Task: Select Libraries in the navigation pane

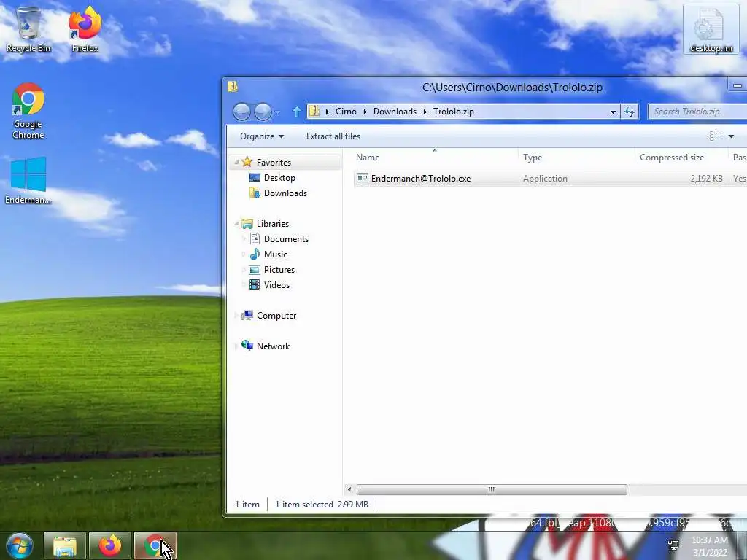Action: pyautogui.click(x=273, y=224)
